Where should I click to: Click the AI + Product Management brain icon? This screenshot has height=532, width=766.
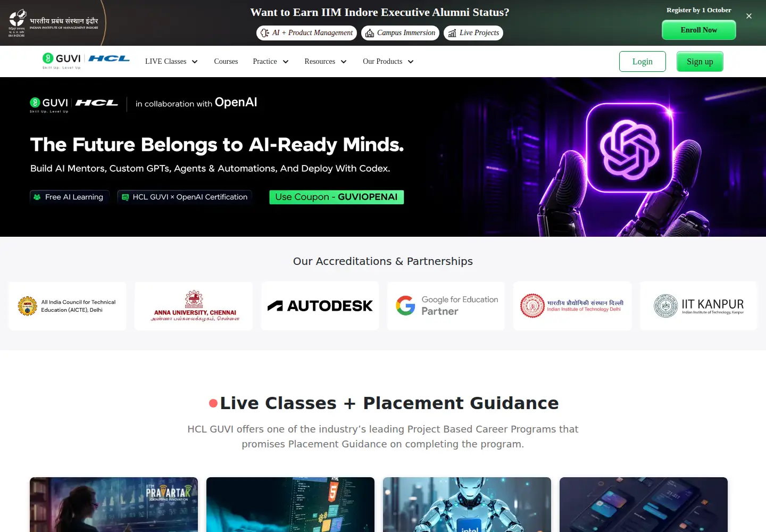265,33
